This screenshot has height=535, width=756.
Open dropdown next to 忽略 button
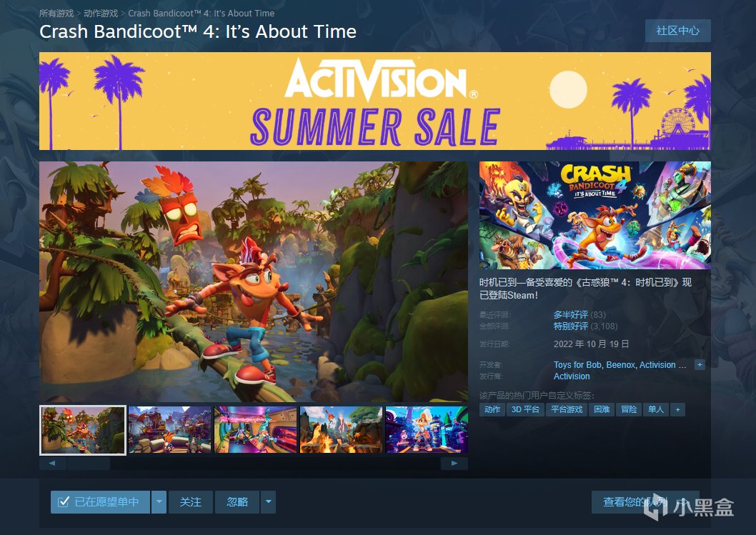(268, 502)
